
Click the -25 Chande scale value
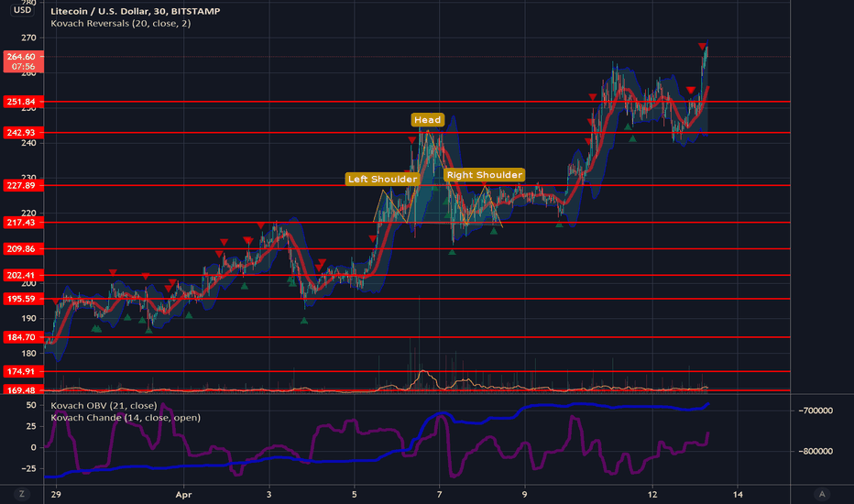click(x=28, y=468)
